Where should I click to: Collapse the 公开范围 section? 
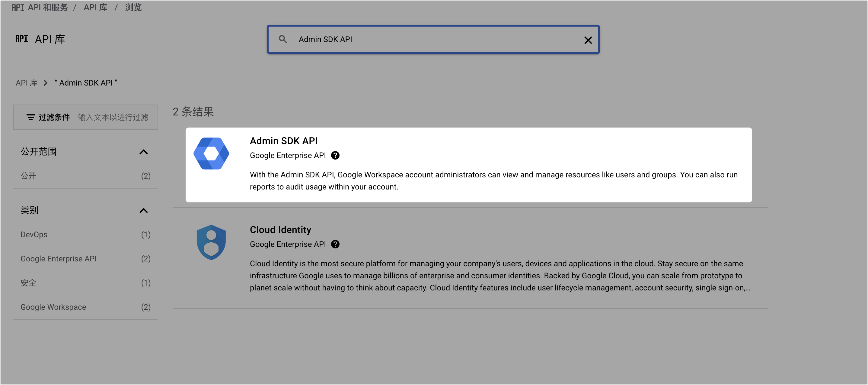point(144,152)
